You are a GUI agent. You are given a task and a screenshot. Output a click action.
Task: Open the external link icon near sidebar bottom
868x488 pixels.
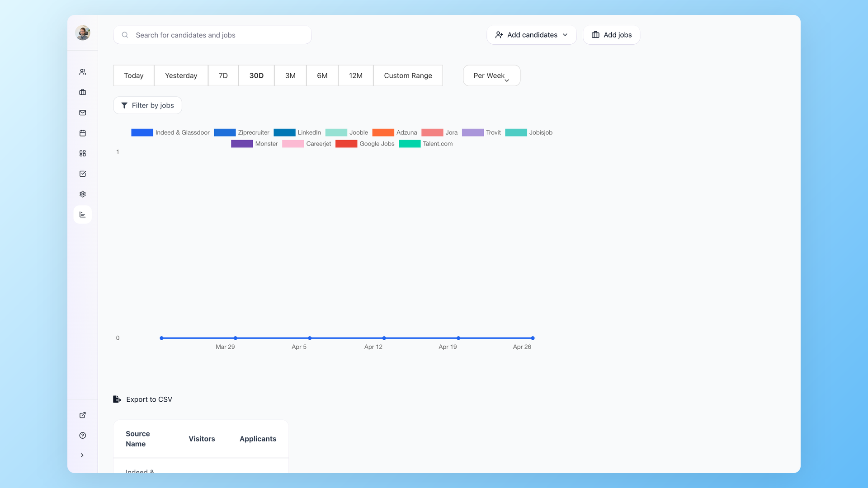point(82,415)
